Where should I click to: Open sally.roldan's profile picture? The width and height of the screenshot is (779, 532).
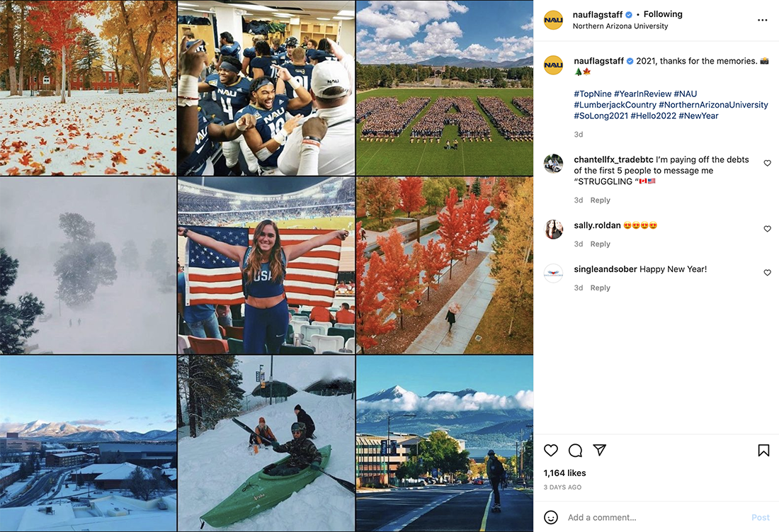pyautogui.click(x=553, y=230)
